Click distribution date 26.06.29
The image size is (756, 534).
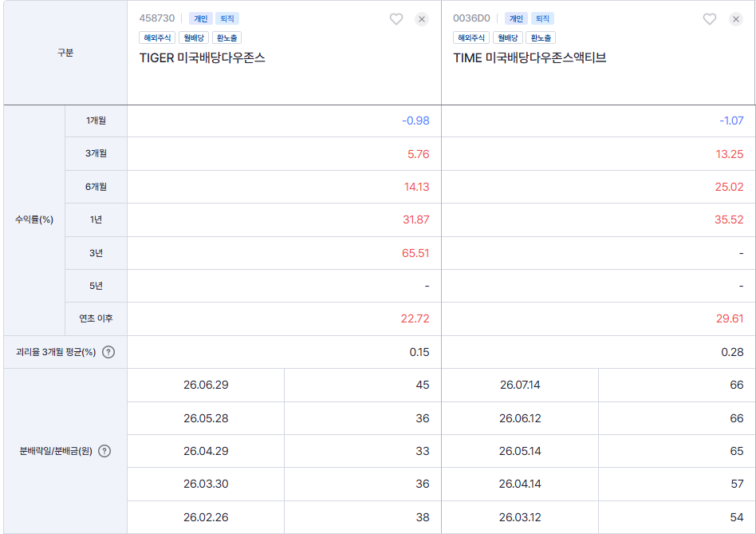click(206, 385)
